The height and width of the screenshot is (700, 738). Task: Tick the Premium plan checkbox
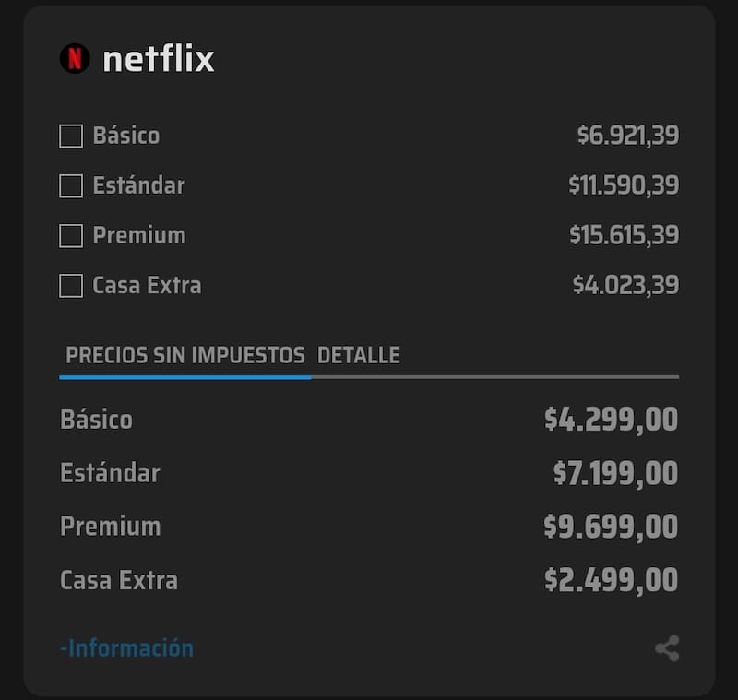point(69,235)
